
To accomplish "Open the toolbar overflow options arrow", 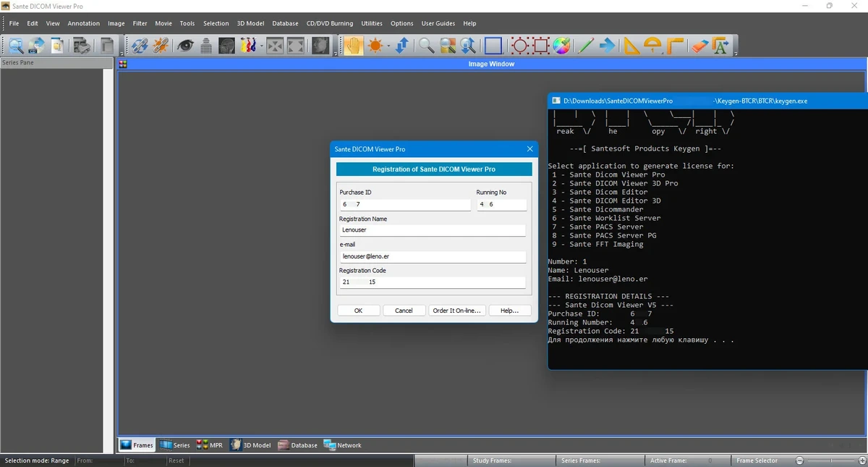I will [x=736, y=52].
